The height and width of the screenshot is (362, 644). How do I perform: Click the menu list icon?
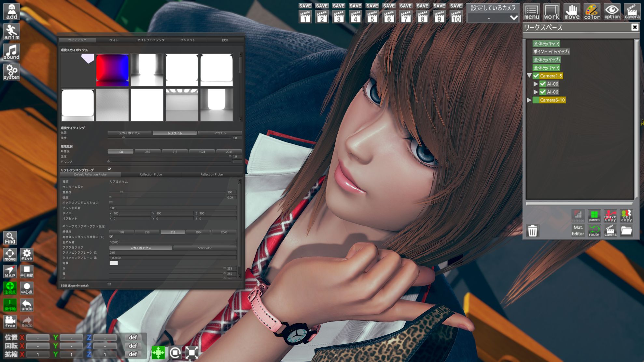532,12
